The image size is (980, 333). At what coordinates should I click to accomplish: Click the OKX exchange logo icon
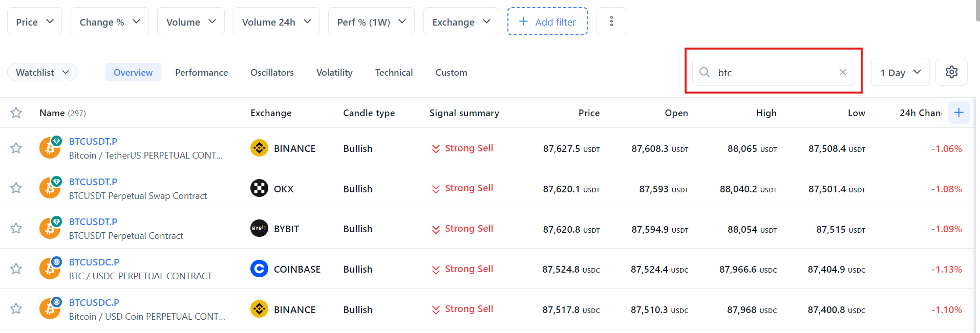(x=259, y=188)
